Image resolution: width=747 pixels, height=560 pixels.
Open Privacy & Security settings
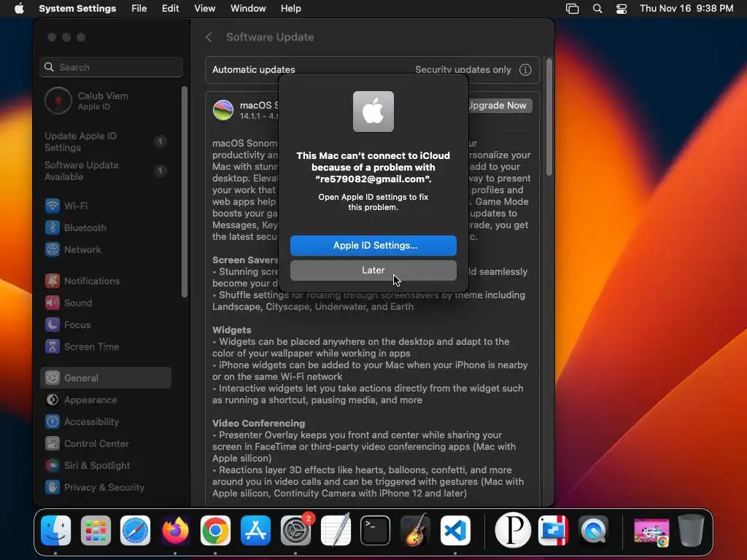[104, 487]
